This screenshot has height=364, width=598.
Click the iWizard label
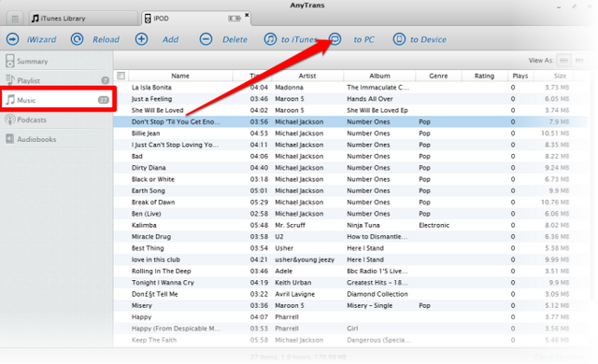click(41, 39)
